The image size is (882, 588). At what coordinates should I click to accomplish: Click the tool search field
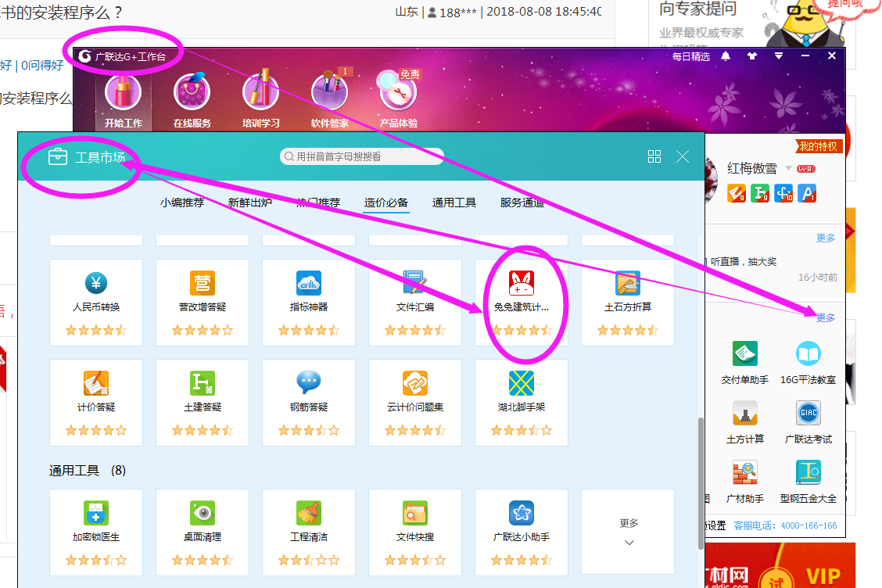tap(362, 156)
